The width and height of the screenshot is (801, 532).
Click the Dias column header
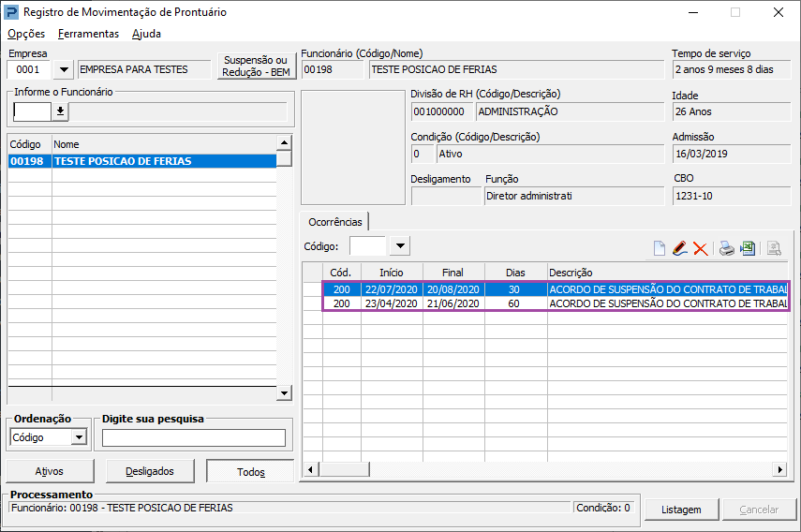pos(515,273)
